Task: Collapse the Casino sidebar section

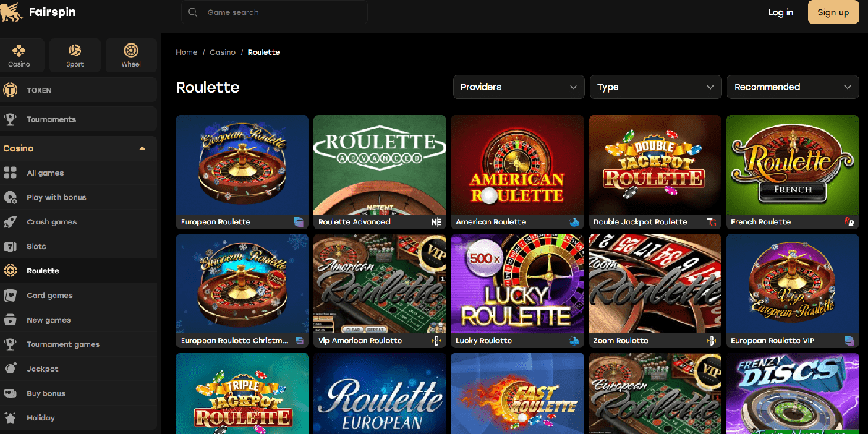Action: point(142,148)
